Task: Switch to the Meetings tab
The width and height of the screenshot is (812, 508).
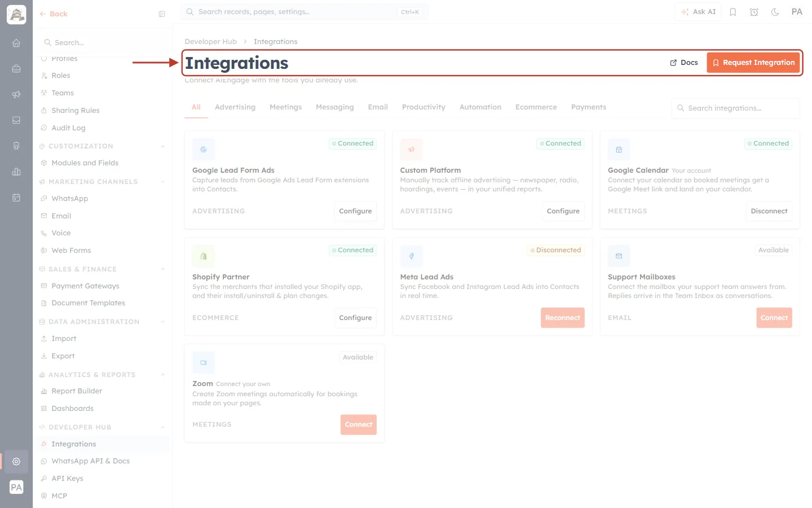Action: point(285,107)
